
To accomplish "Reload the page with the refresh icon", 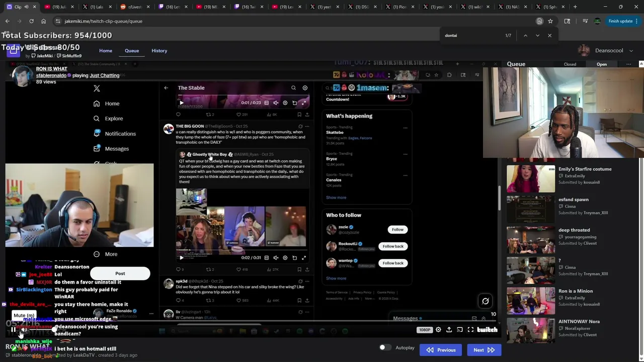I will 31,21.
